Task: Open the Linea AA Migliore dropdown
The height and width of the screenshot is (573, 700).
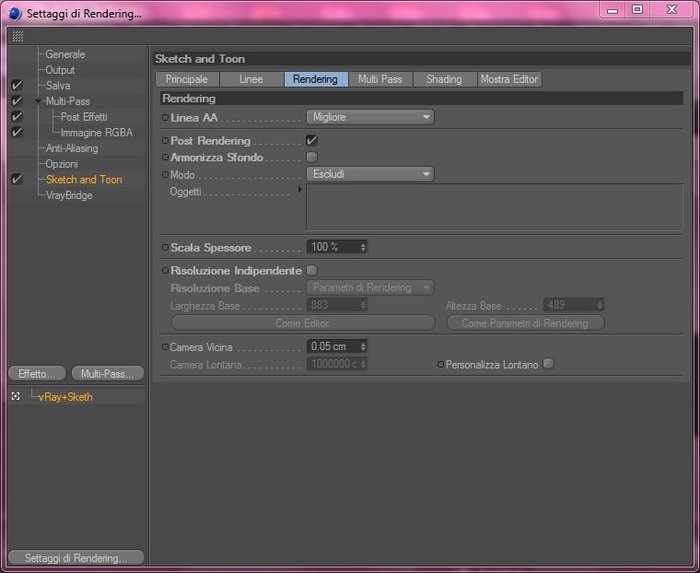Action: click(370, 117)
